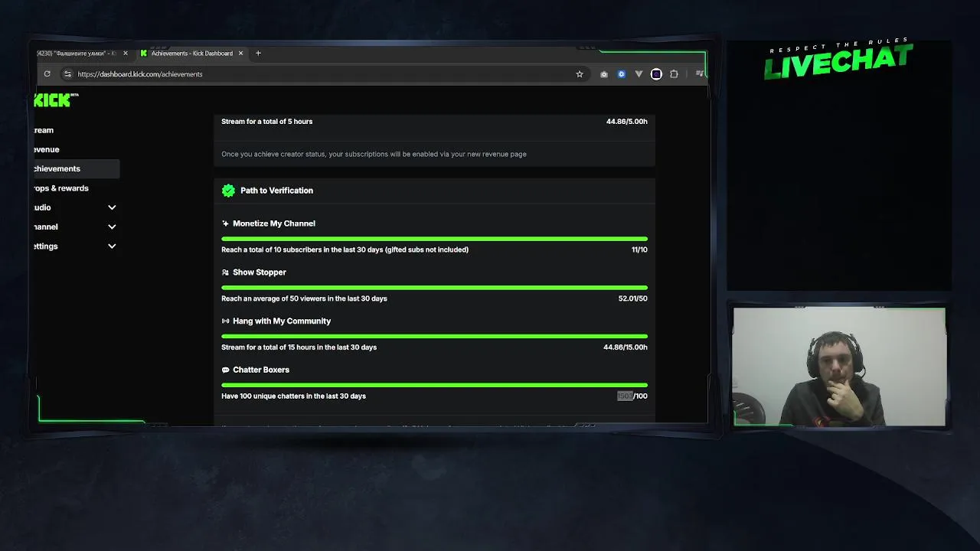Open the puzzle-piece Extensions menu
The image size is (980, 551).
coord(674,74)
